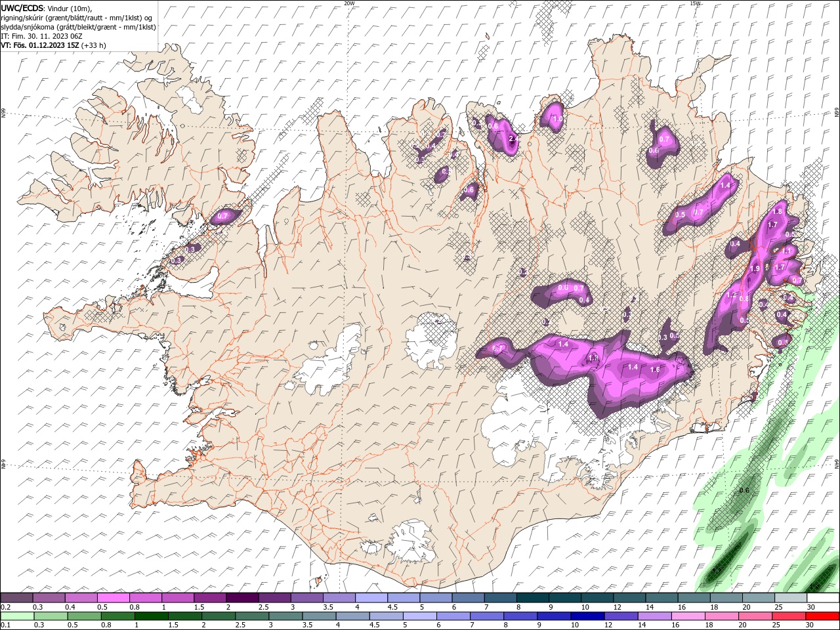Pick the medium green 0.5 rain scale swatch
This screenshot has width=840, height=630.
tap(84, 616)
